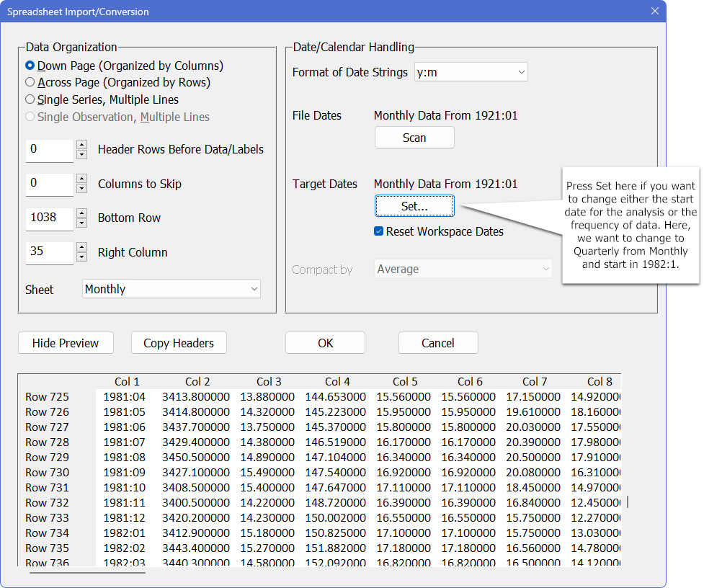Image resolution: width=704 pixels, height=588 pixels.
Task: Click cell value 16.560000
Action: pyautogui.click(x=533, y=548)
